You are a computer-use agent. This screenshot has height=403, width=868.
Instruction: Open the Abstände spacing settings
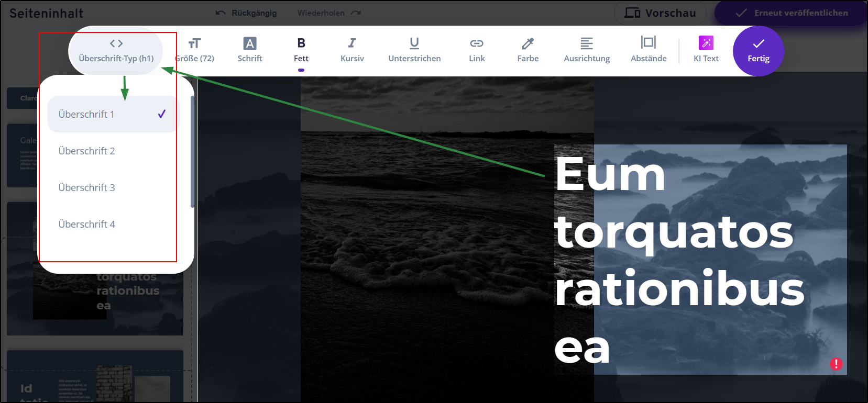[649, 51]
